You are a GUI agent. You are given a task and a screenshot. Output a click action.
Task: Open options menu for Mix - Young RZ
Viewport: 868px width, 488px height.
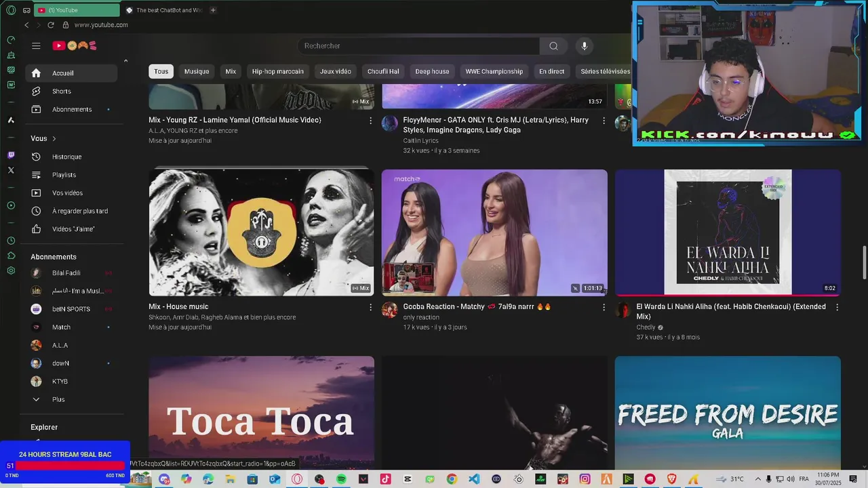[x=370, y=120]
